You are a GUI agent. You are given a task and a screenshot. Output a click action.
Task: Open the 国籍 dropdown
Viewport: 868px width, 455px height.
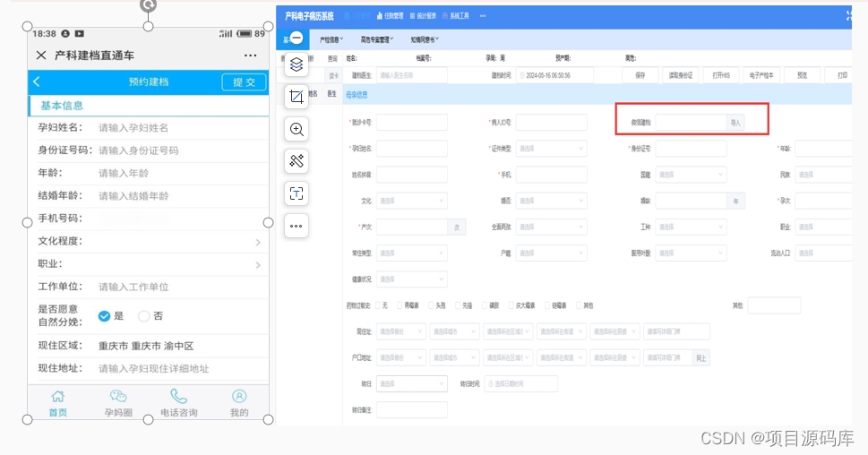(x=691, y=175)
